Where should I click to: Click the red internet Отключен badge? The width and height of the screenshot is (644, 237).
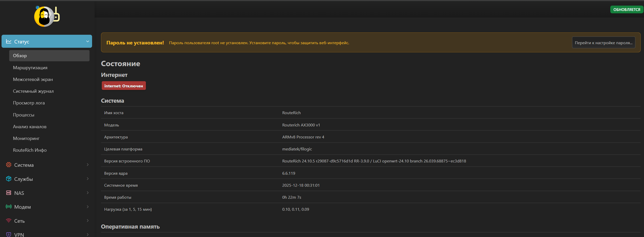pyautogui.click(x=124, y=86)
